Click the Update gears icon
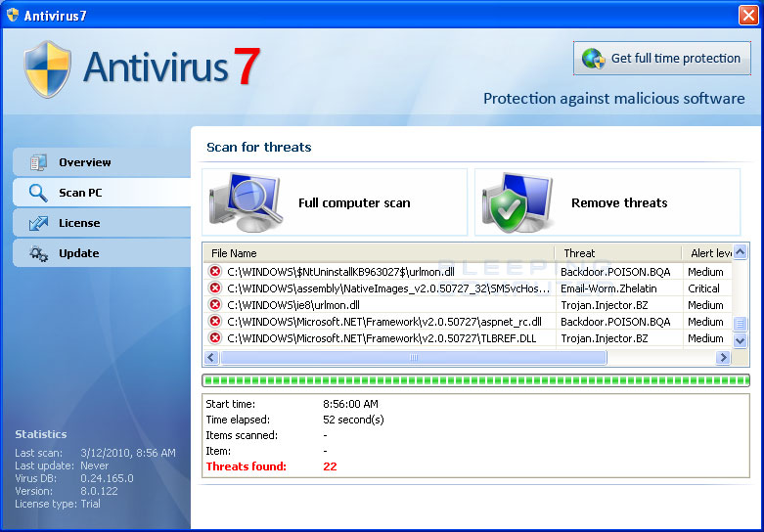This screenshot has height=532, width=764. (x=38, y=253)
